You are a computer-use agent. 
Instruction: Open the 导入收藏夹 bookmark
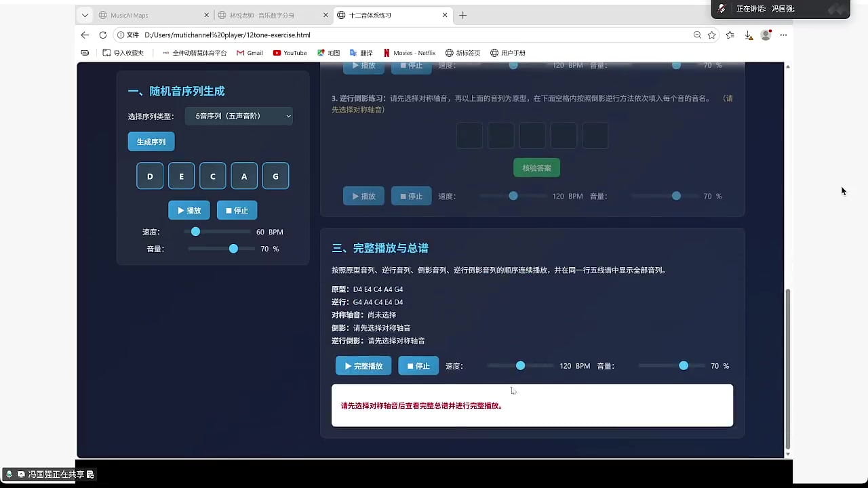pos(123,53)
